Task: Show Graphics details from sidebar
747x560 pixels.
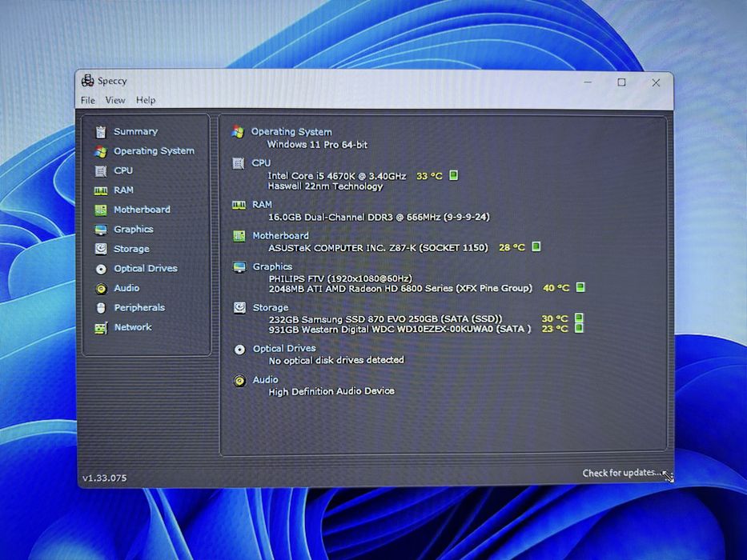Action: (x=134, y=229)
